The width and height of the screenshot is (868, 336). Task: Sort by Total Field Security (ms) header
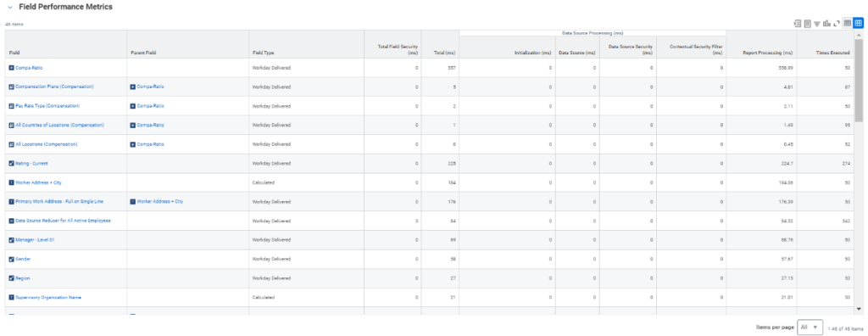(398, 50)
